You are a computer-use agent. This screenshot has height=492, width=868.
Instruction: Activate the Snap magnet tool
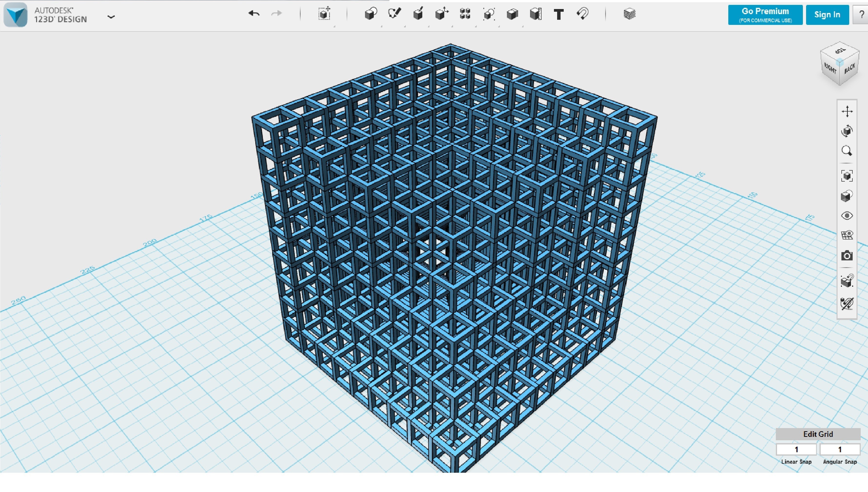coord(582,14)
